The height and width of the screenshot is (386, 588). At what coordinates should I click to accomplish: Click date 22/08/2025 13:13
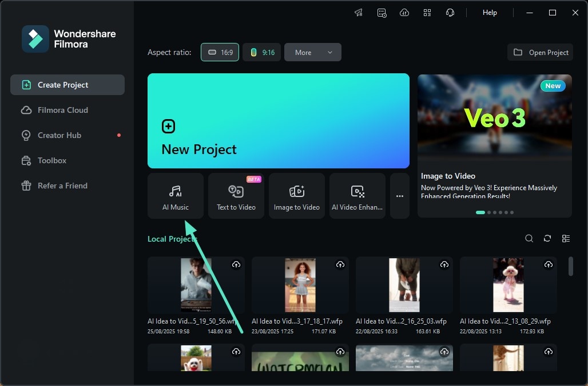[x=480, y=331]
